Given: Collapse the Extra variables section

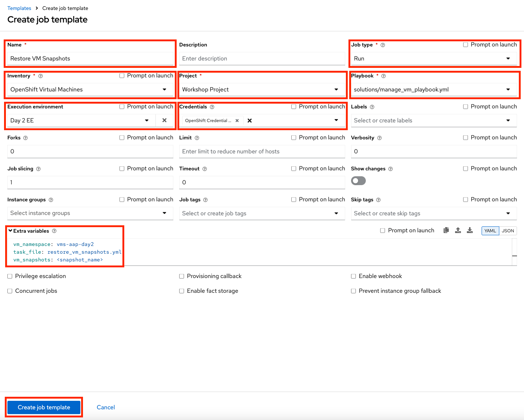Looking at the screenshot, I should (x=11, y=231).
